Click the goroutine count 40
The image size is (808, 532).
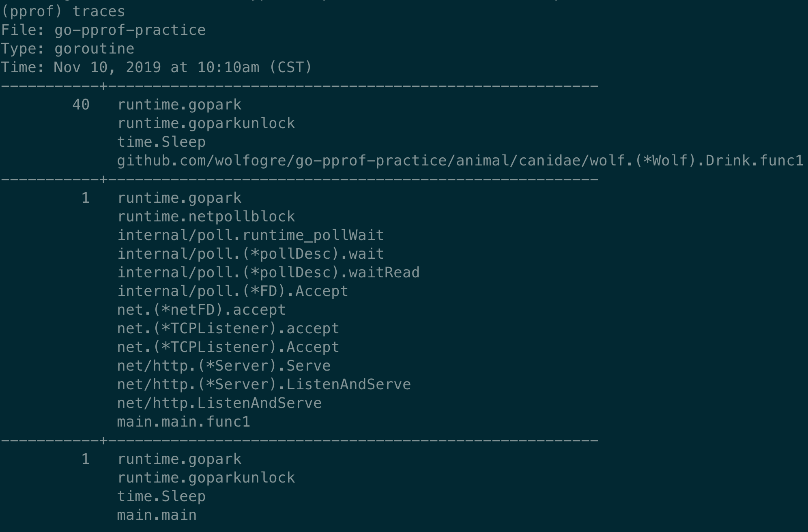point(81,105)
